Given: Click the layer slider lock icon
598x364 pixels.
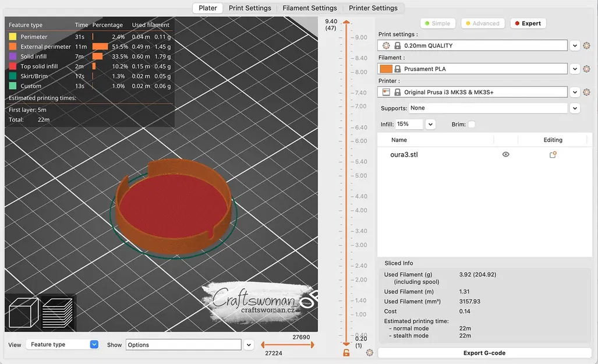Looking at the screenshot, I should click(x=346, y=353).
